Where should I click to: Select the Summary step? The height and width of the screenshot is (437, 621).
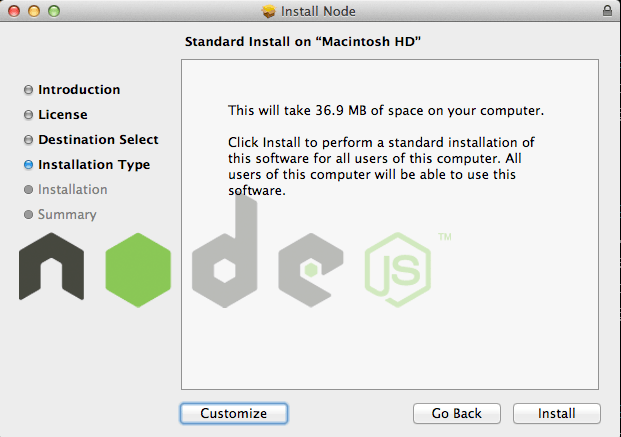point(67,214)
